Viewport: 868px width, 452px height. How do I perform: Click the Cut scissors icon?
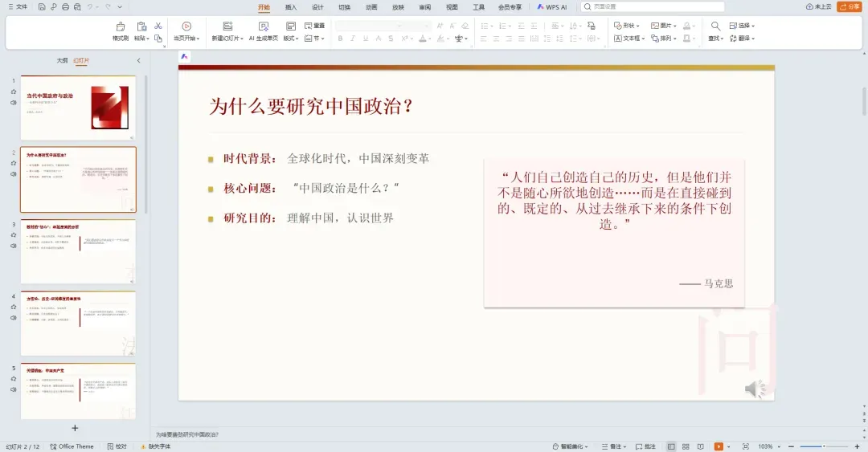tap(158, 26)
